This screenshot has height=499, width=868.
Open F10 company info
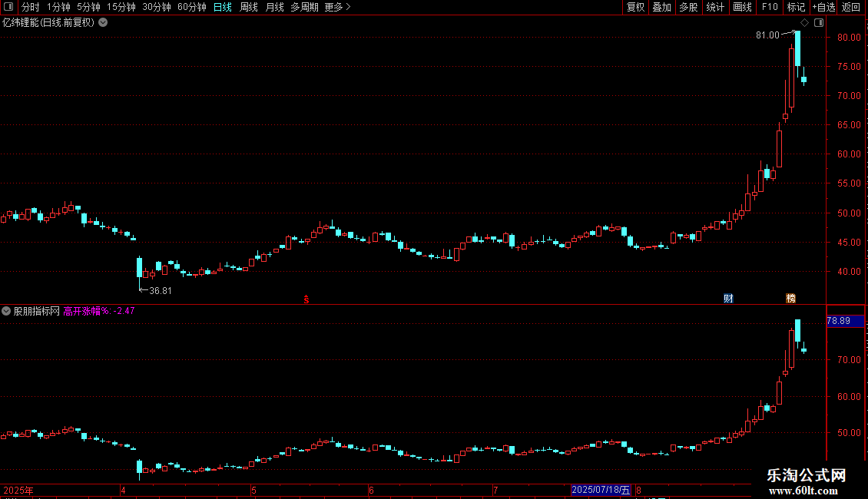click(x=770, y=7)
